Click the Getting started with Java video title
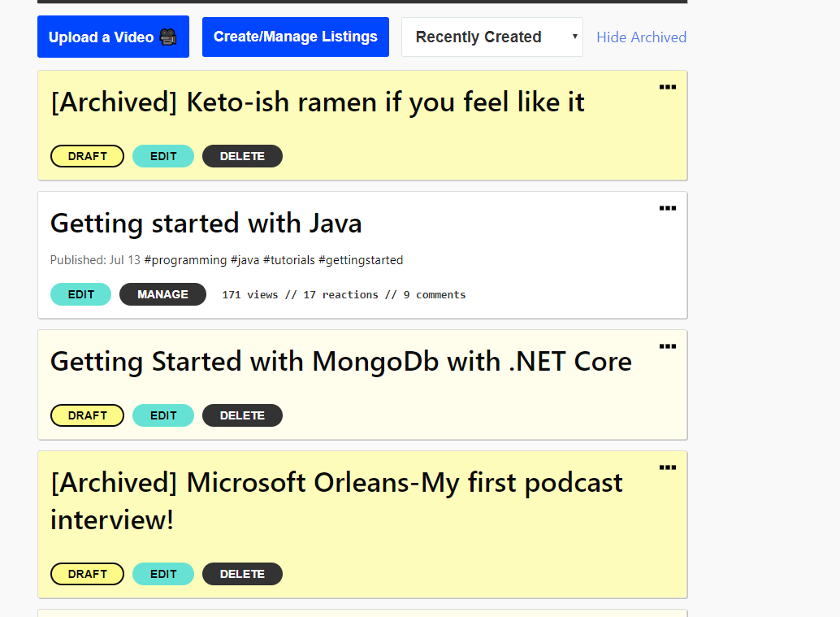The image size is (840, 617). [206, 224]
